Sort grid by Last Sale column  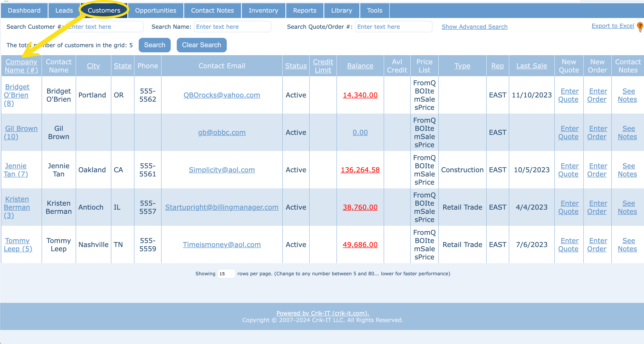click(531, 66)
